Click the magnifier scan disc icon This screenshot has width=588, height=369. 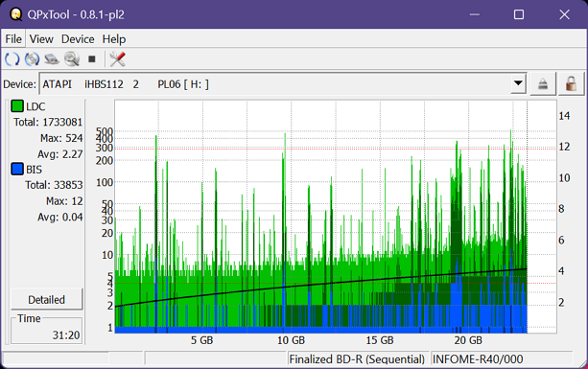pyautogui.click(x=72, y=59)
